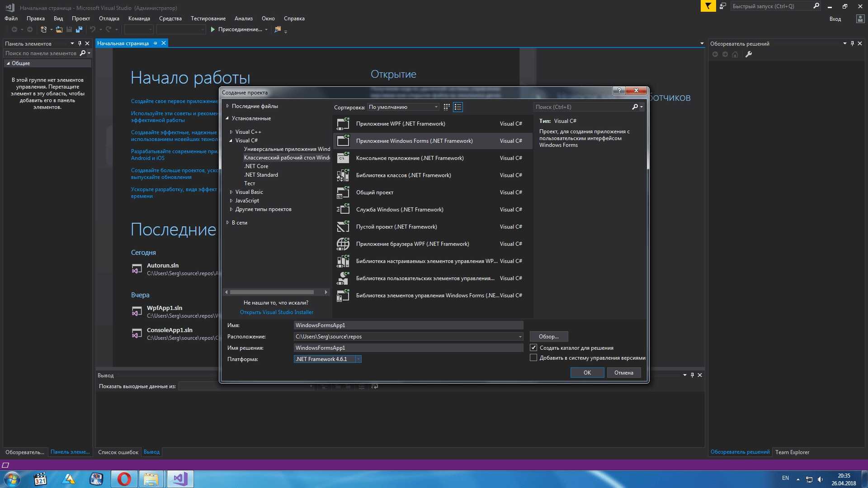Expand the recent files node in dialog
868x488 pixels.
(x=227, y=106)
